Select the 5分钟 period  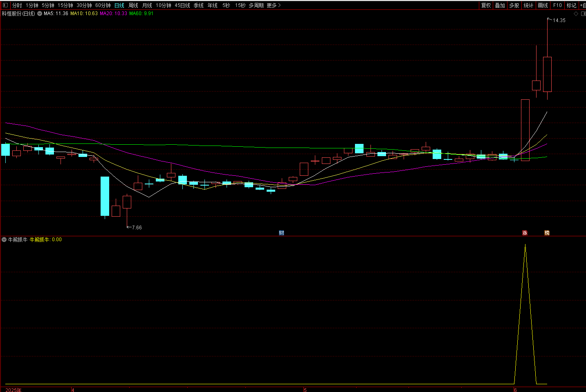[x=48, y=5]
